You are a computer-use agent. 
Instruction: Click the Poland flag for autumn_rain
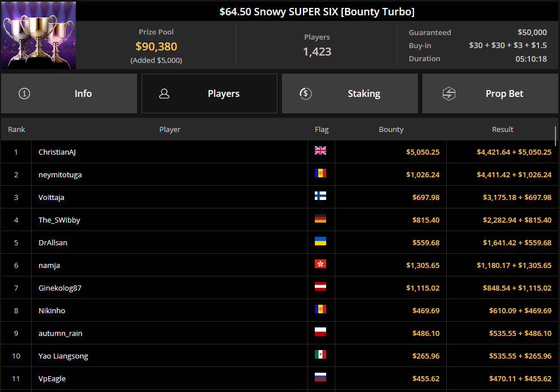point(320,331)
